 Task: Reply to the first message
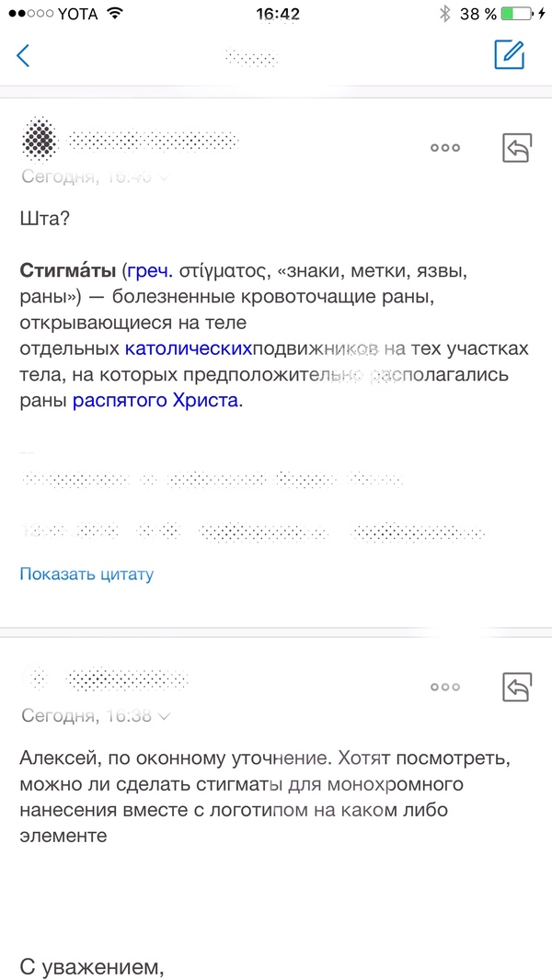pos(516,148)
